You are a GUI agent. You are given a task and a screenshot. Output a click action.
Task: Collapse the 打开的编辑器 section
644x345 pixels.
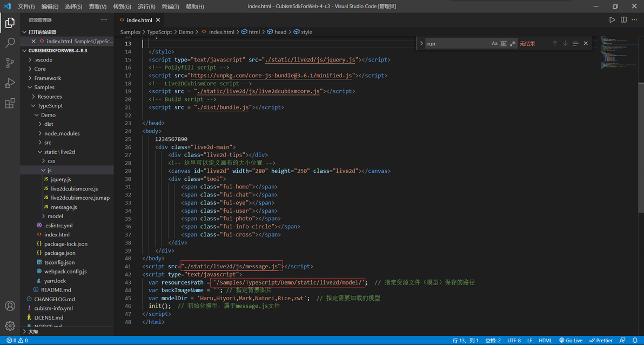(x=67, y=32)
